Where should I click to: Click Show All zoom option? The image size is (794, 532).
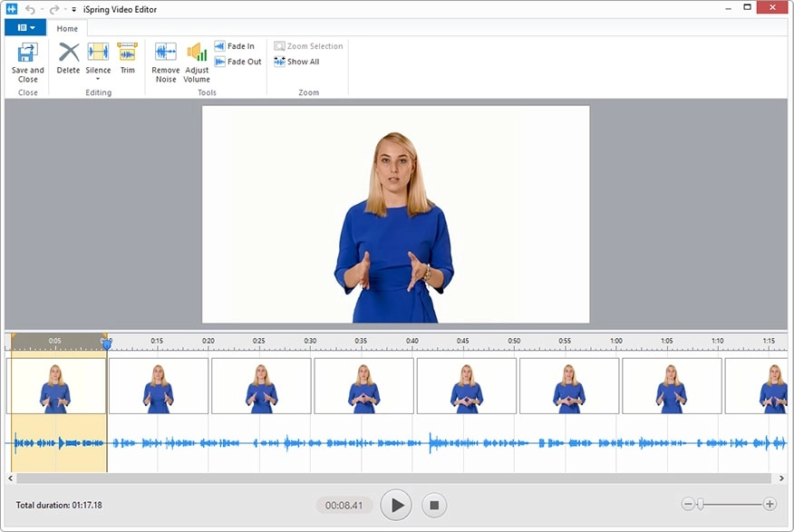coord(296,62)
